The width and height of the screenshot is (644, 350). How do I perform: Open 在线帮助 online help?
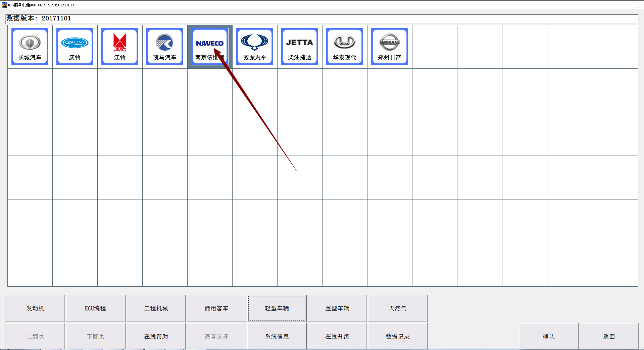[156, 336]
